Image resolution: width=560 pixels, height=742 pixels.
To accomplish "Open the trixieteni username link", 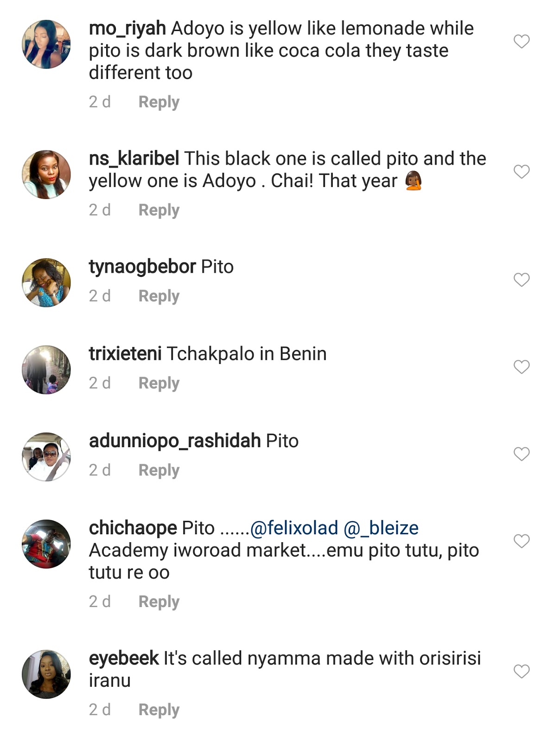I will (125, 354).
